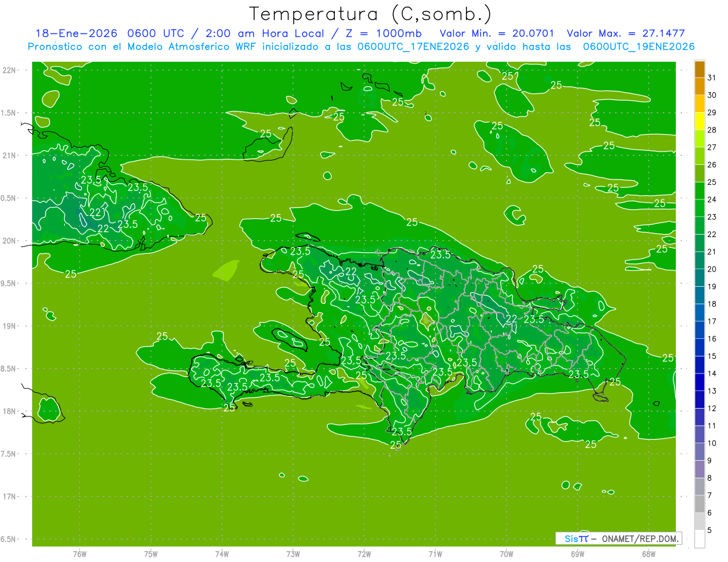Click the '18' colorbar scale label
This screenshot has width=728, height=562.
pyautogui.click(x=712, y=304)
